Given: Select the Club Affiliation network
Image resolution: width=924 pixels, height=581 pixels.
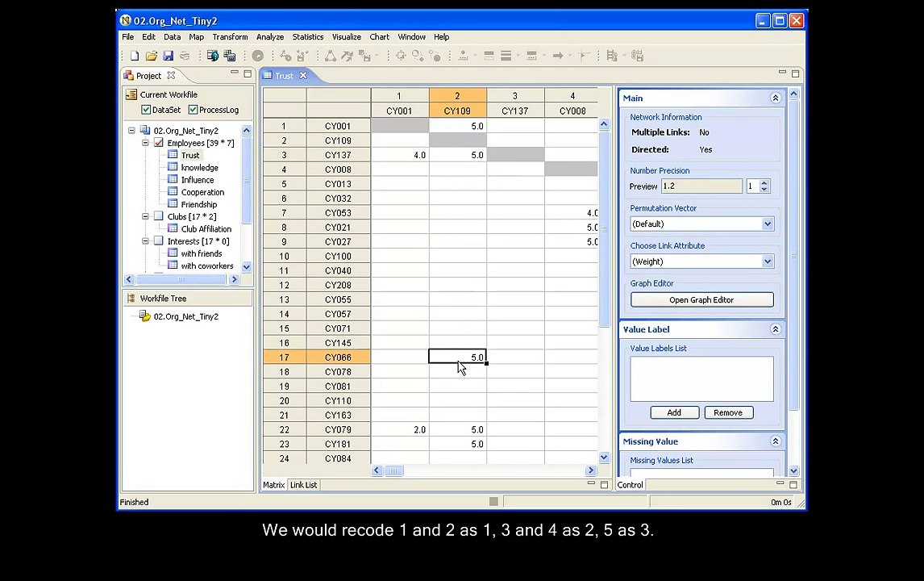Looking at the screenshot, I should click(x=206, y=229).
